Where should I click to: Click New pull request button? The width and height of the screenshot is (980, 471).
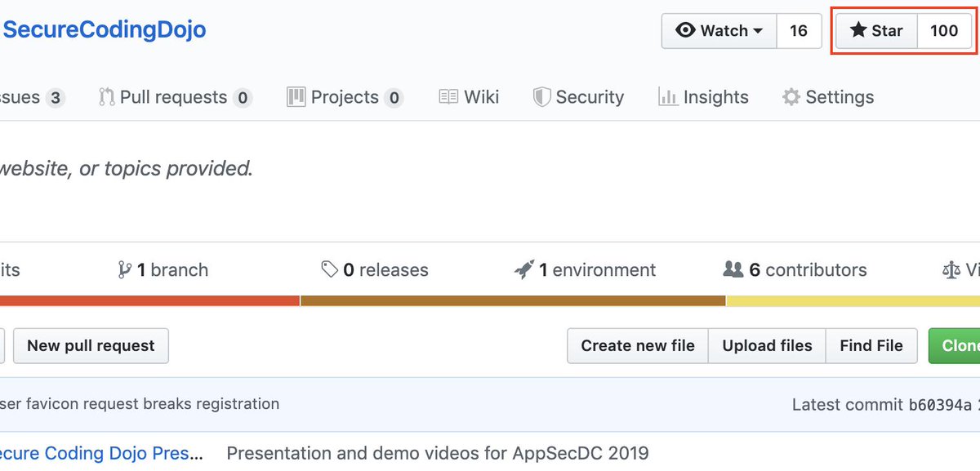pyautogui.click(x=91, y=346)
